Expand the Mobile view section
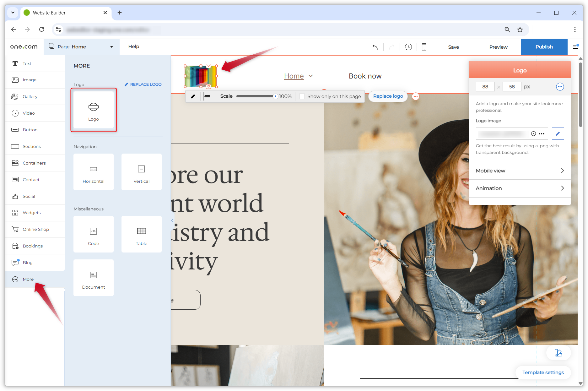 pos(520,171)
